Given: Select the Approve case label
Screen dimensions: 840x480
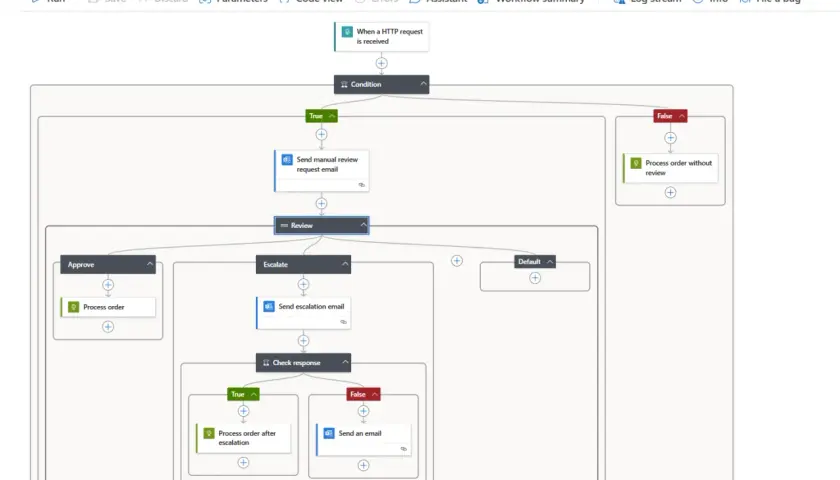Looking at the screenshot, I should 81,265.
